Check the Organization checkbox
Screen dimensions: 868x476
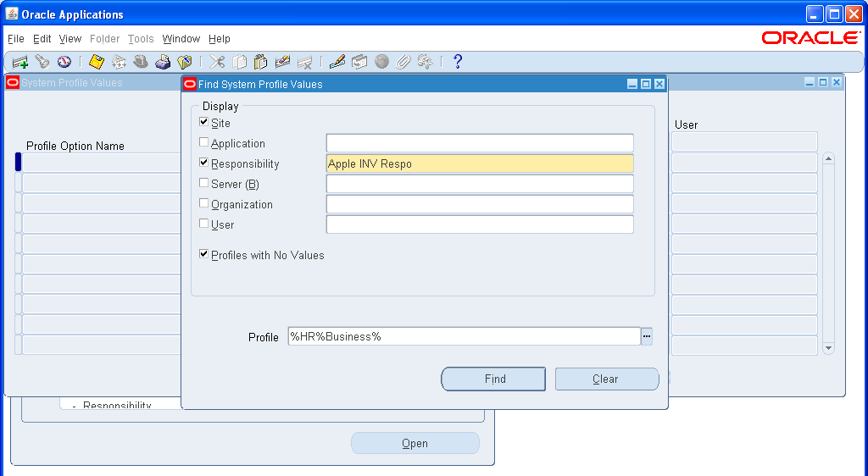203,203
